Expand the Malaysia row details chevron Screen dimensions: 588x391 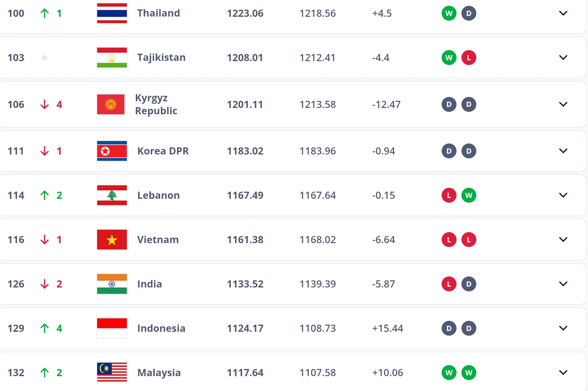[x=563, y=373]
